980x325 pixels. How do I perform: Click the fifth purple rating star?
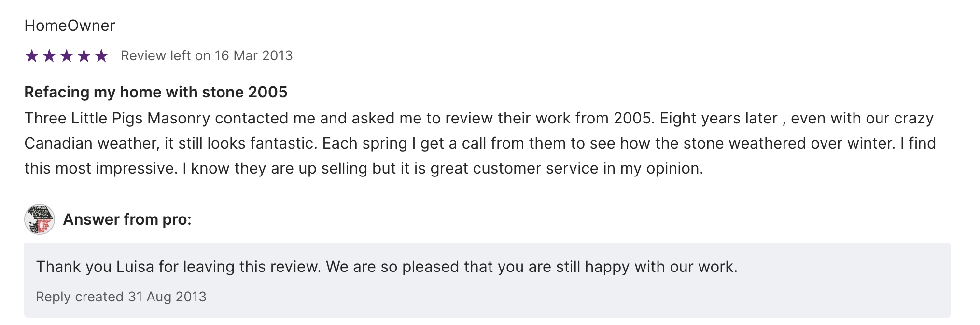101,56
